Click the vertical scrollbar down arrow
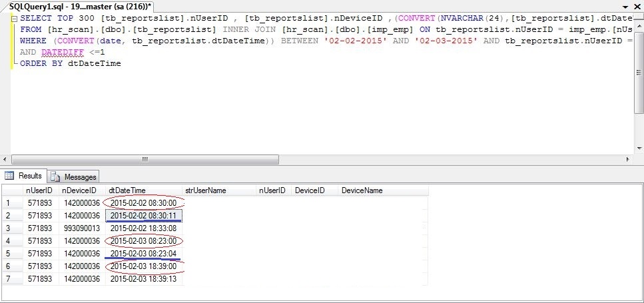 pos(639,149)
